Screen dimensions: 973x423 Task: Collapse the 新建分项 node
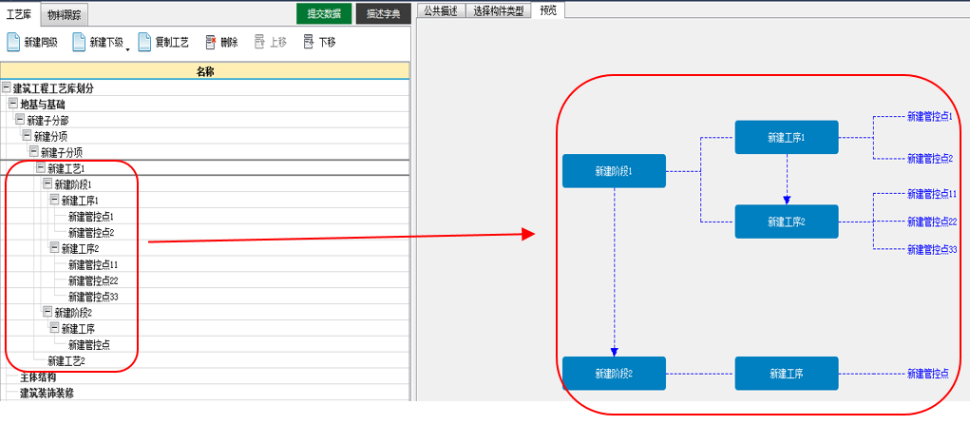click(x=27, y=135)
